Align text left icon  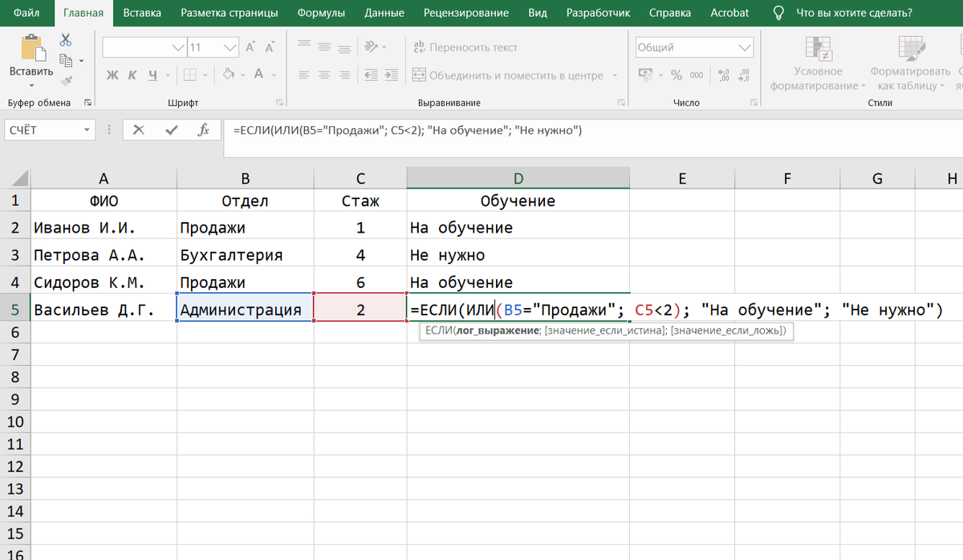pos(304,75)
